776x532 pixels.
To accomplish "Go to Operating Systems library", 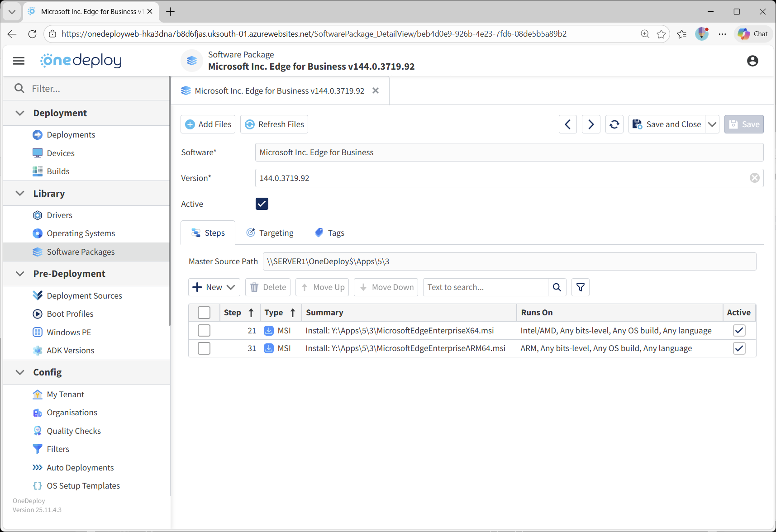I will tap(80, 233).
